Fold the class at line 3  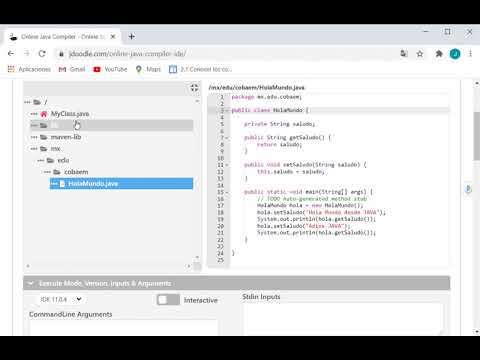[227, 110]
